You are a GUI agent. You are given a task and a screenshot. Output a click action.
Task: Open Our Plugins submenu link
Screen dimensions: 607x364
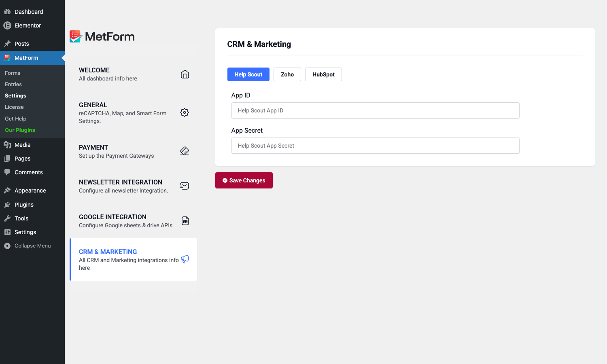pyautogui.click(x=20, y=130)
